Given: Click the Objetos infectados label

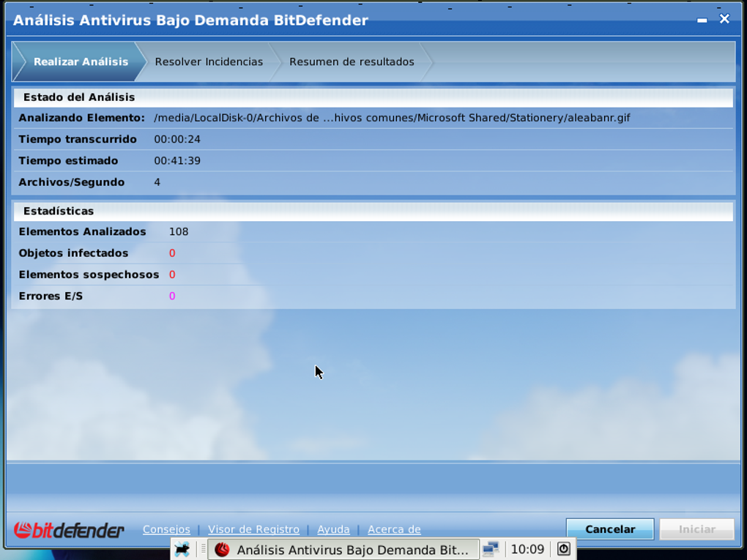Looking at the screenshot, I should coord(73,253).
